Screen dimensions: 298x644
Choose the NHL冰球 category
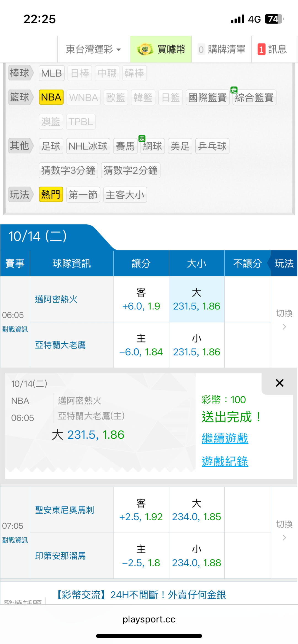[x=88, y=146]
